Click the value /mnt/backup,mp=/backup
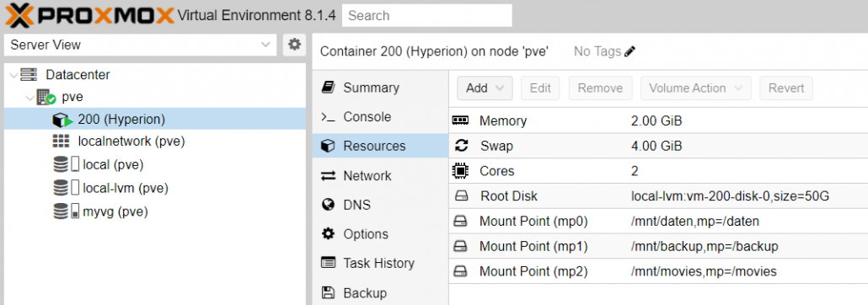868x305 pixels. tap(705, 246)
